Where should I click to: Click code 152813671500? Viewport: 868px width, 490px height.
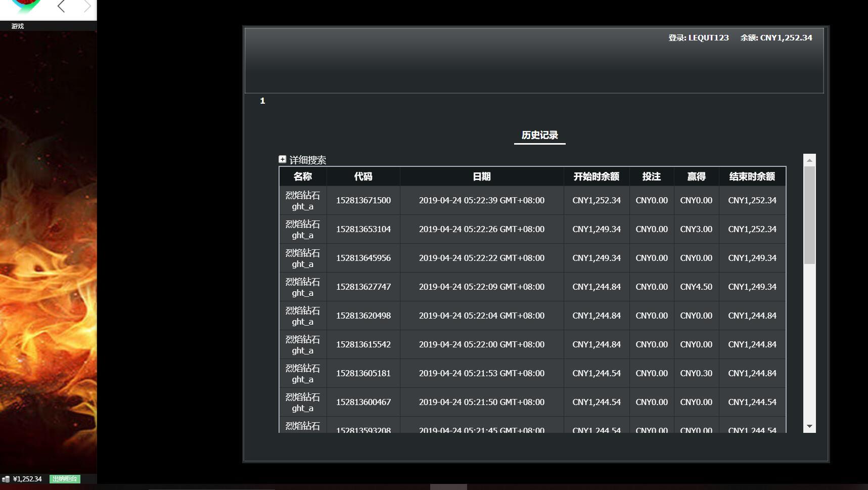363,200
